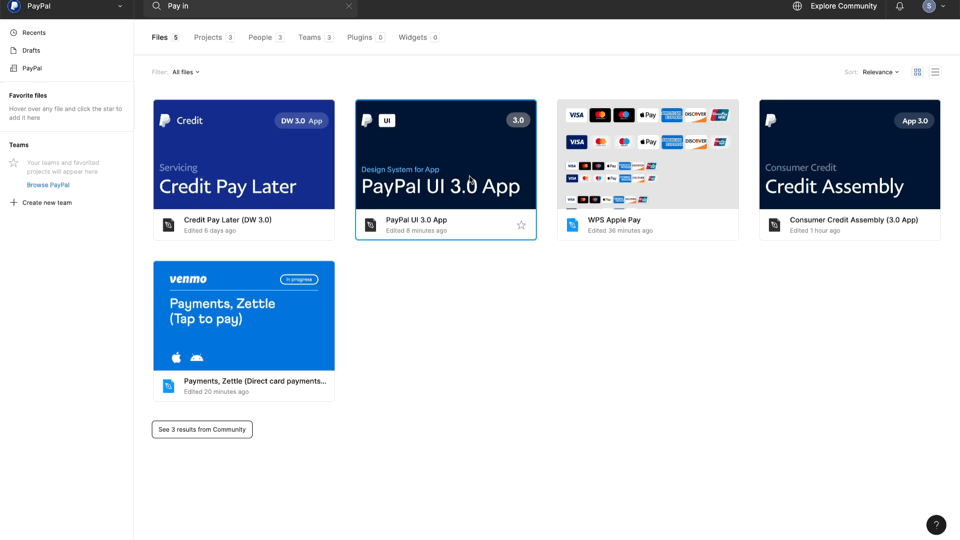Click the Android icon on the Venmo thumbnail
Screen dimensions: 960x540
tap(197, 358)
